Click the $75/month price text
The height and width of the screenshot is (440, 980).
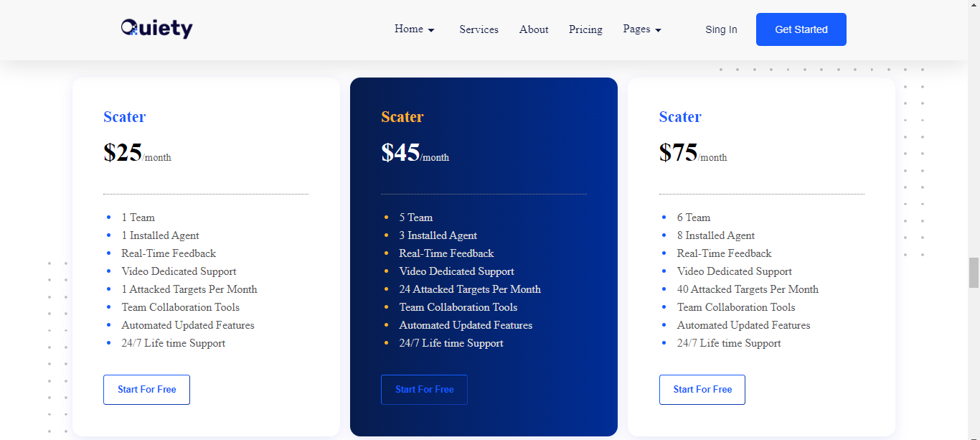pyautogui.click(x=692, y=153)
